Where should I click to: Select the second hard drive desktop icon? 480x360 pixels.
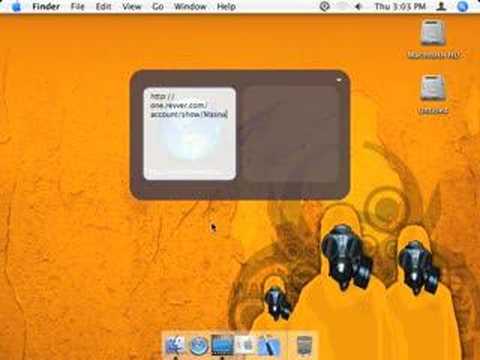point(433,88)
